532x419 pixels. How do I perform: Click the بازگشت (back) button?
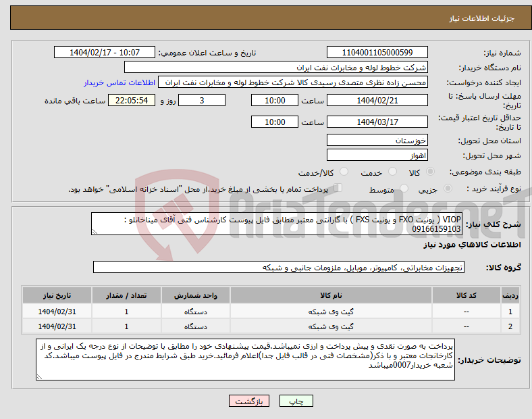[x=249, y=401]
